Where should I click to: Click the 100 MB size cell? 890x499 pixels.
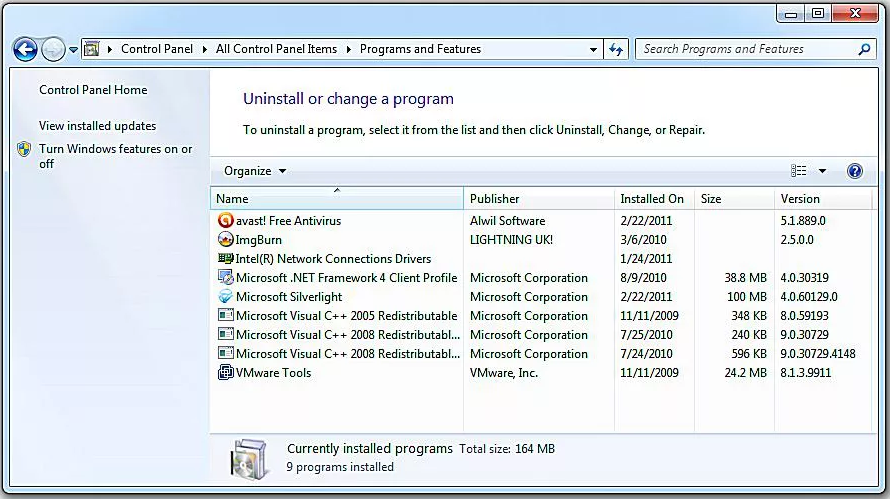747,297
